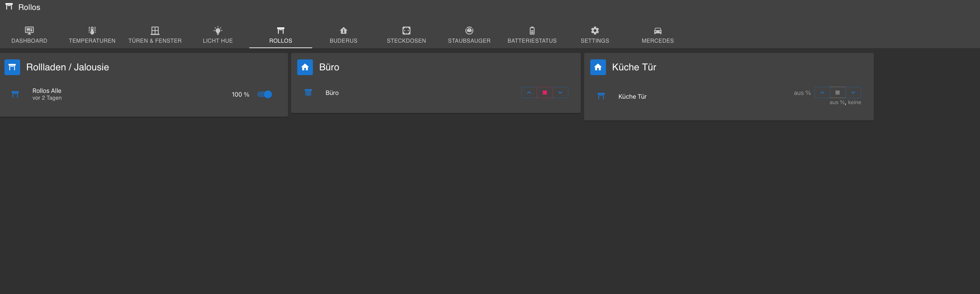This screenshot has width=980, height=294.
Task: Click the shutter icon in the Küche Tür row
Action: (601, 96)
